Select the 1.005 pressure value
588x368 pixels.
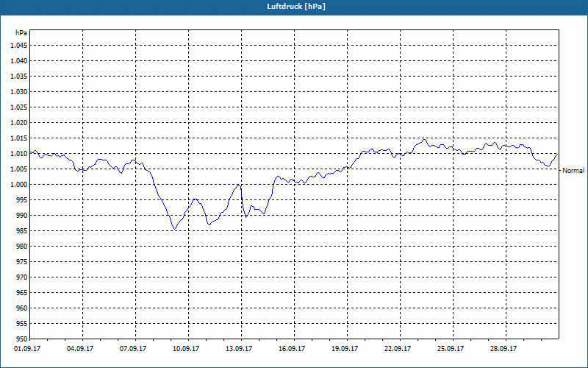(x=19, y=169)
